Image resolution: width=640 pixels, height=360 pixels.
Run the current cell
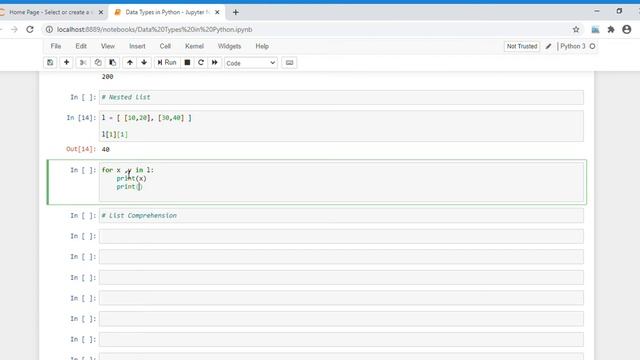click(x=167, y=62)
